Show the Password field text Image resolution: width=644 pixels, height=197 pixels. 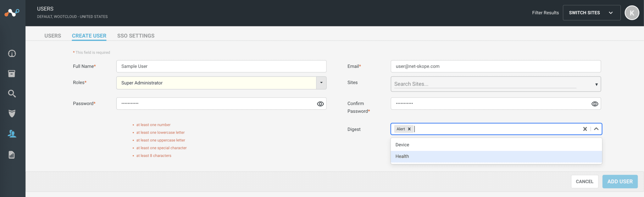pyautogui.click(x=320, y=104)
